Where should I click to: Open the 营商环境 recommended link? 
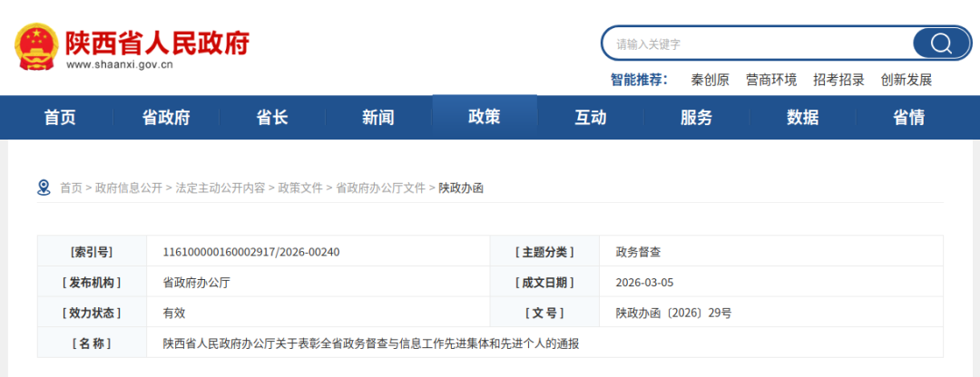[771, 80]
